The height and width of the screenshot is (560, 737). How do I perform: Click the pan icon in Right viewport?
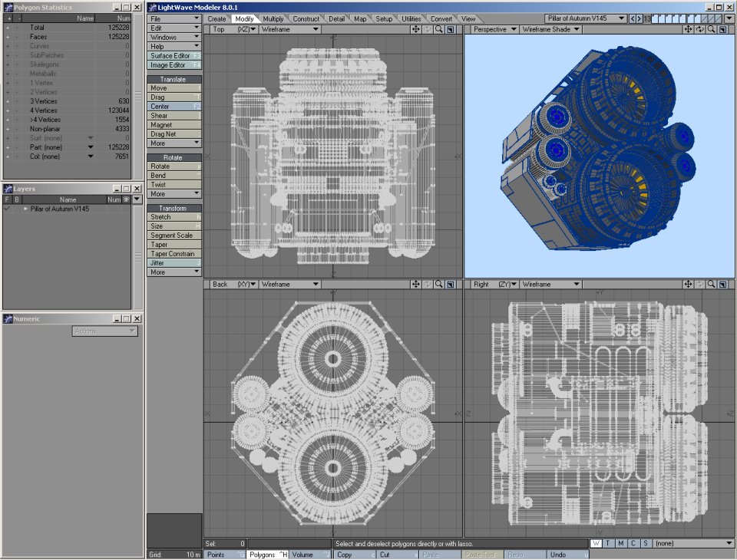pyautogui.click(x=688, y=284)
